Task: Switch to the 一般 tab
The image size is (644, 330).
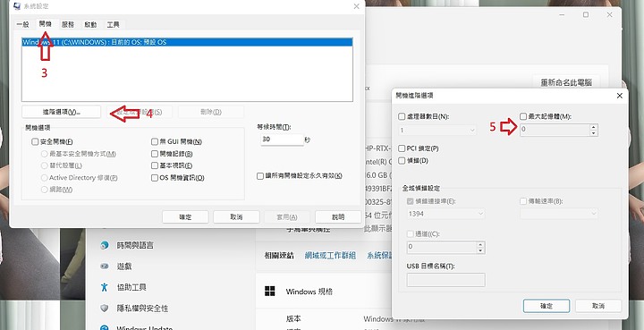Action: 23,25
